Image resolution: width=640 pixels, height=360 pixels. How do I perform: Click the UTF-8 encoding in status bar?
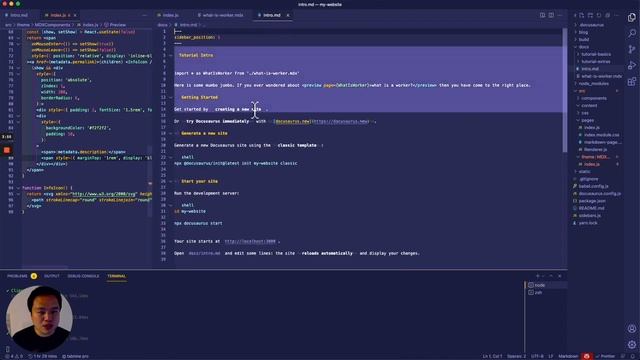(537, 356)
